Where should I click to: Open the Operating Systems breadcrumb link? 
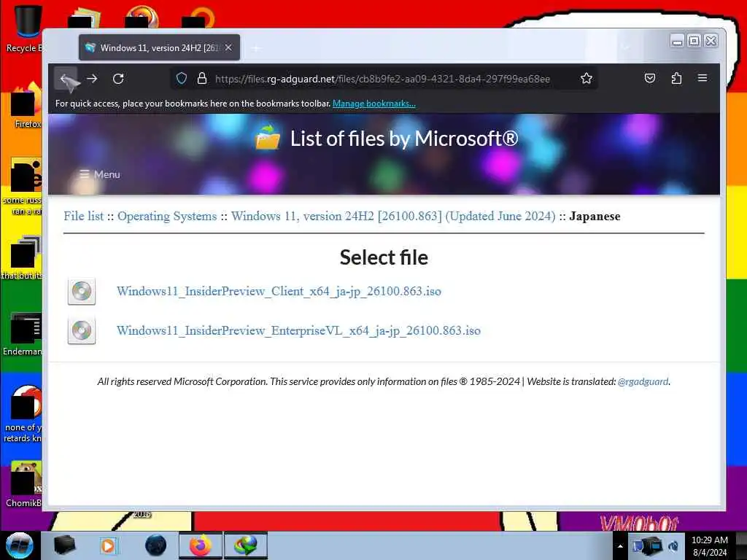pos(167,216)
